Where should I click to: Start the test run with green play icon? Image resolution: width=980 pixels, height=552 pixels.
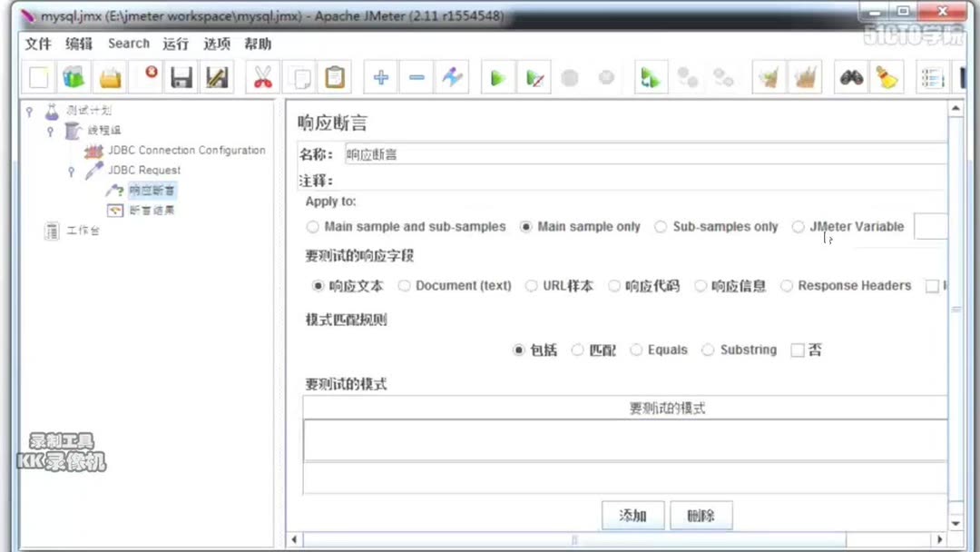pyautogui.click(x=497, y=77)
